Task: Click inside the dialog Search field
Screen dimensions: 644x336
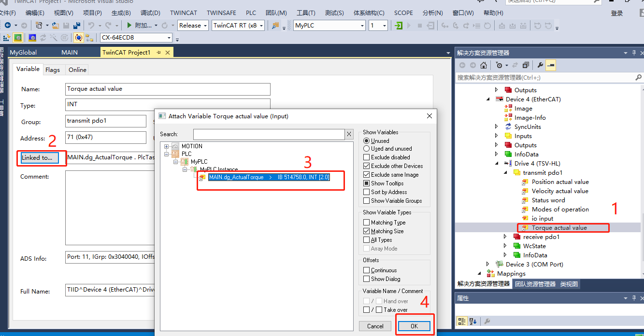Action: (x=269, y=134)
